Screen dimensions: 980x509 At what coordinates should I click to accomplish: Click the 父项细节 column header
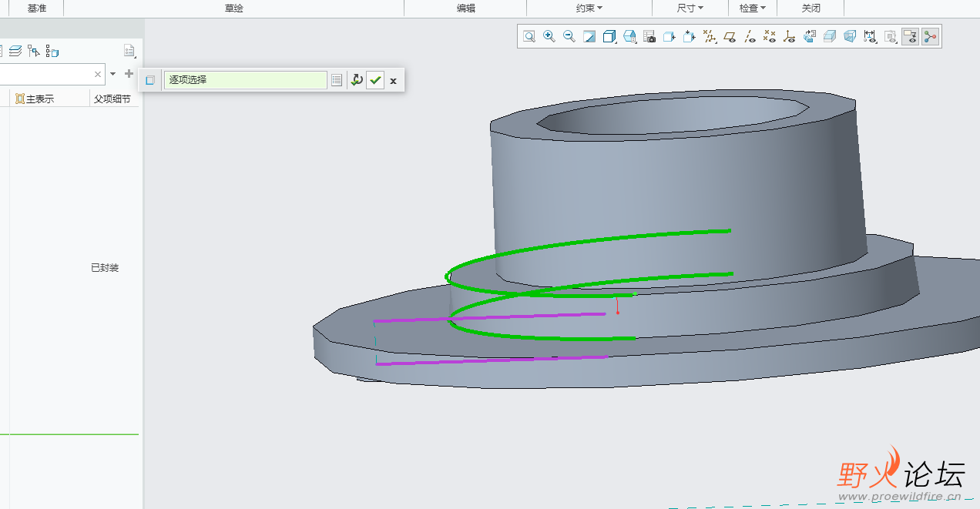[x=112, y=99]
